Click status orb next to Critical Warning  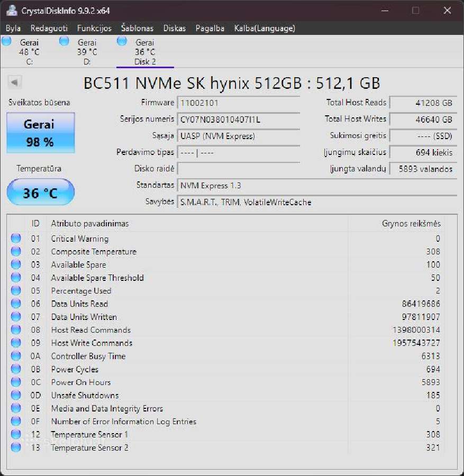(x=16, y=239)
